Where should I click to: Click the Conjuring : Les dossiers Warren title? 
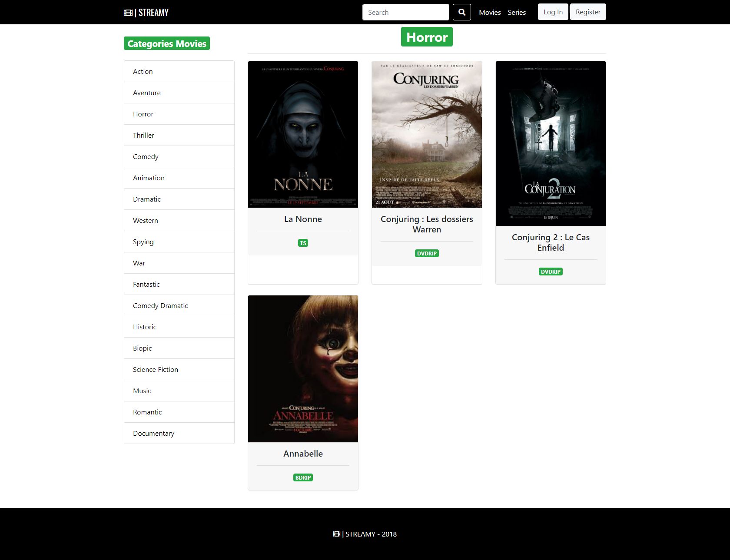(x=427, y=224)
